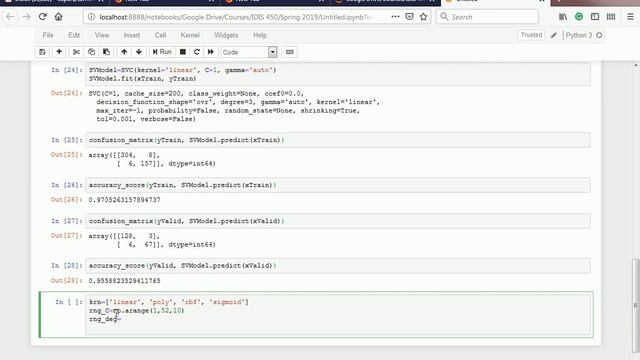
Task: Go back with the browser back arrow
Action: [10, 17]
